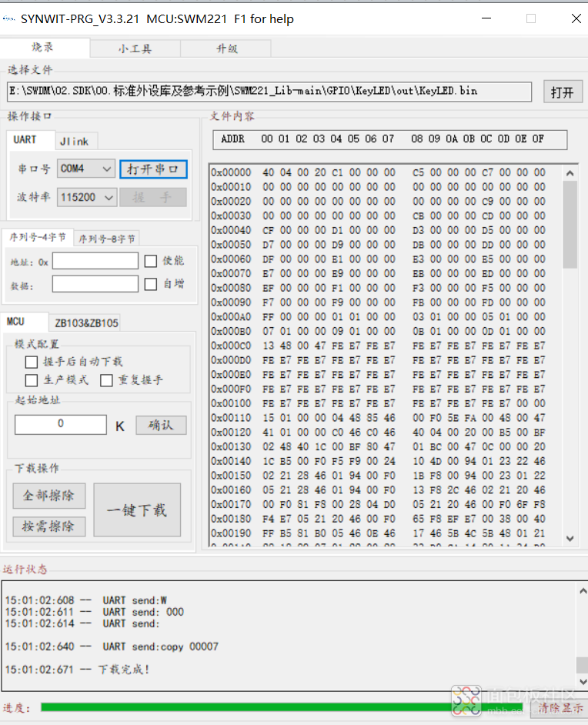Switch to ZB103&ZB105 tab
Image resolution: width=588 pixels, height=725 pixels.
[x=86, y=322]
